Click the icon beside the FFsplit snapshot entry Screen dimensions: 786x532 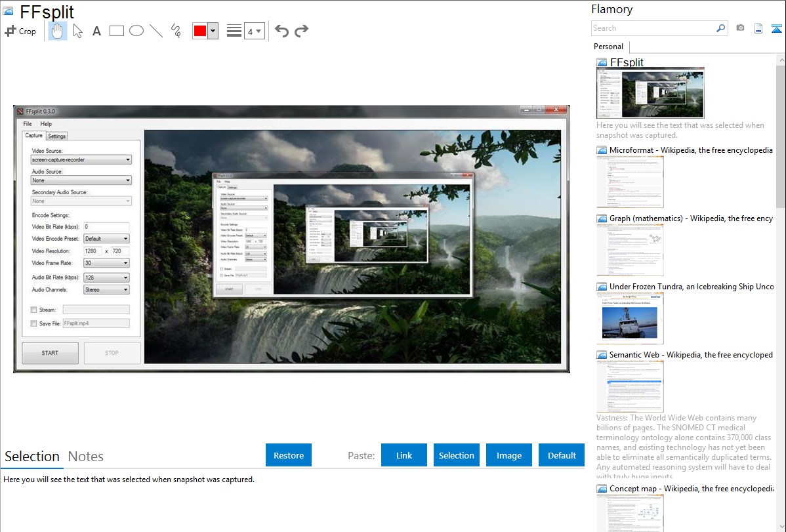pos(602,62)
